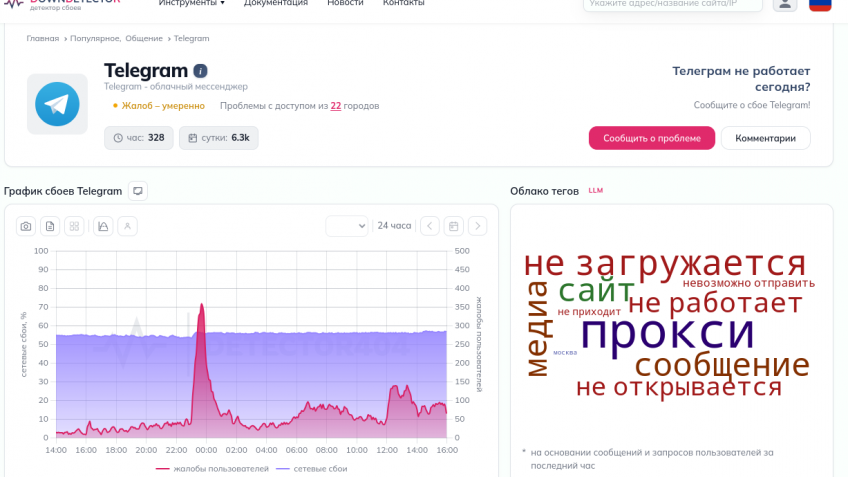Toggle жалобы пользователей legend entry
This screenshot has width=848, height=477.
coord(212,468)
